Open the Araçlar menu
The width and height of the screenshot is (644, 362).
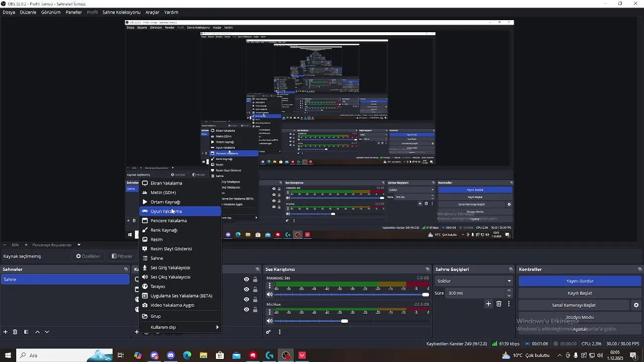click(x=152, y=12)
